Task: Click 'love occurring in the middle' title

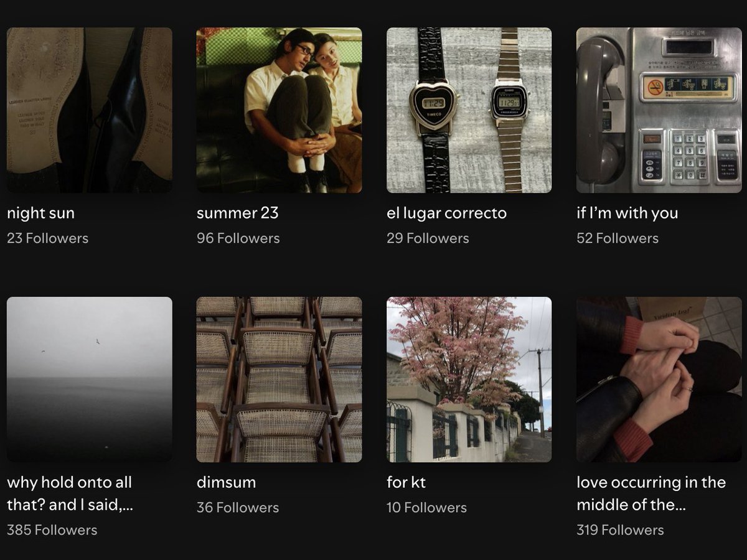Action: click(x=651, y=493)
